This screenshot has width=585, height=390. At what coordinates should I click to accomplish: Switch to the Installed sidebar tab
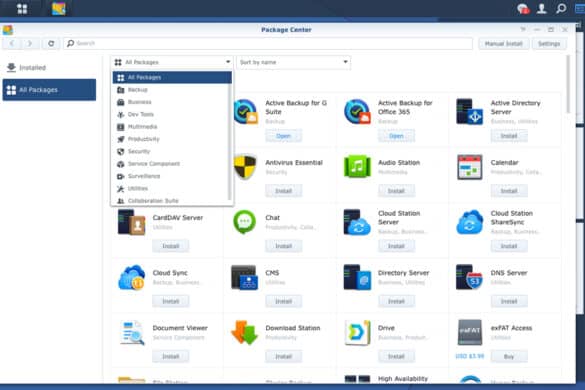tap(49, 68)
